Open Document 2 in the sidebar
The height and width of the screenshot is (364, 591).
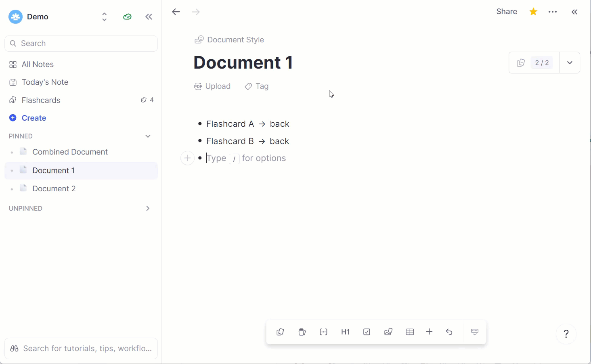tap(54, 188)
